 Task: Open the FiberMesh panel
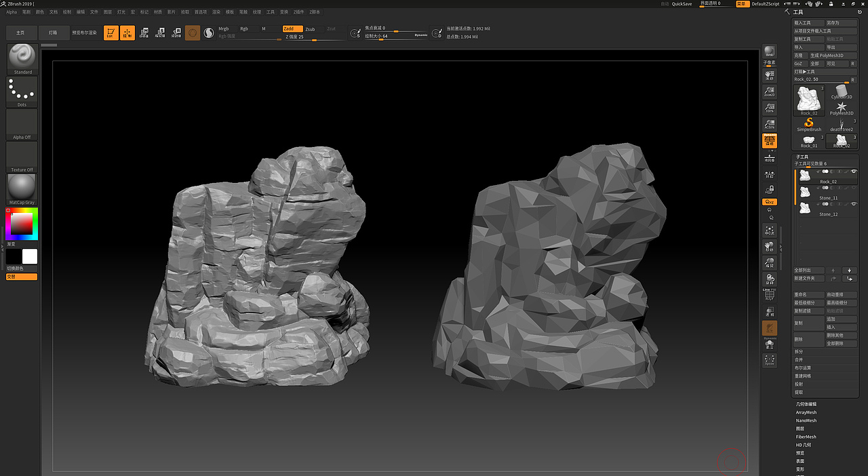click(806, 437)
